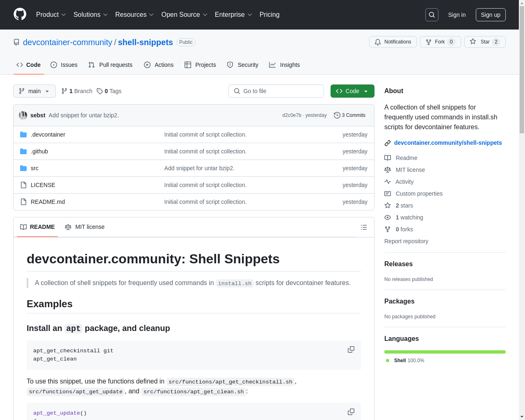Click the .devcontainer folder icon
The width and height of the screenshot is (525, 420).
[23, 135]
